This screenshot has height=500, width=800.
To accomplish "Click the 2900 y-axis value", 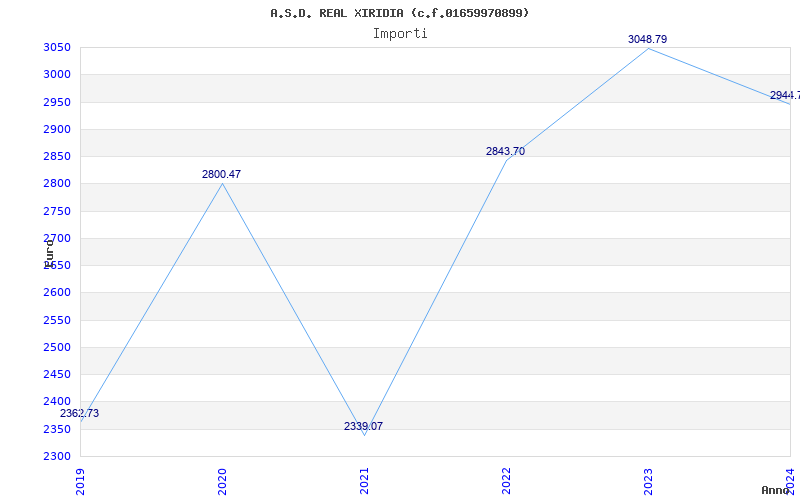I will pos(57,129).
